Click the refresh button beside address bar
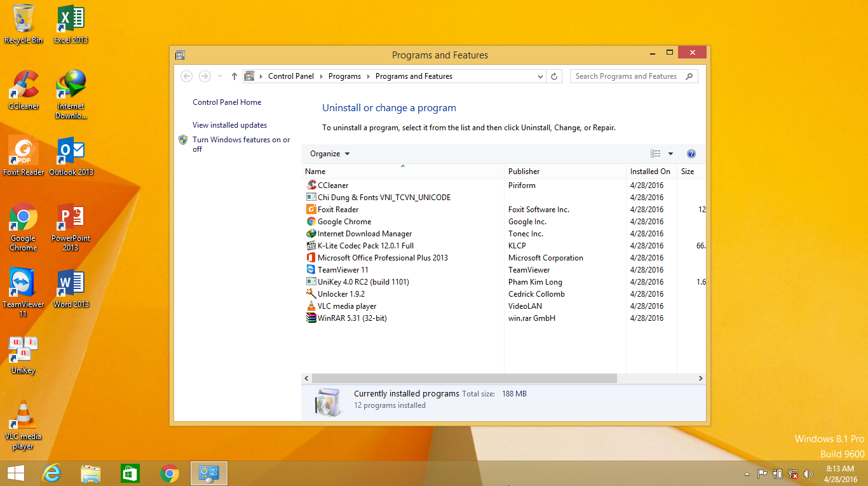The width and height of the screenshot is (868, 486). point(554,76)
